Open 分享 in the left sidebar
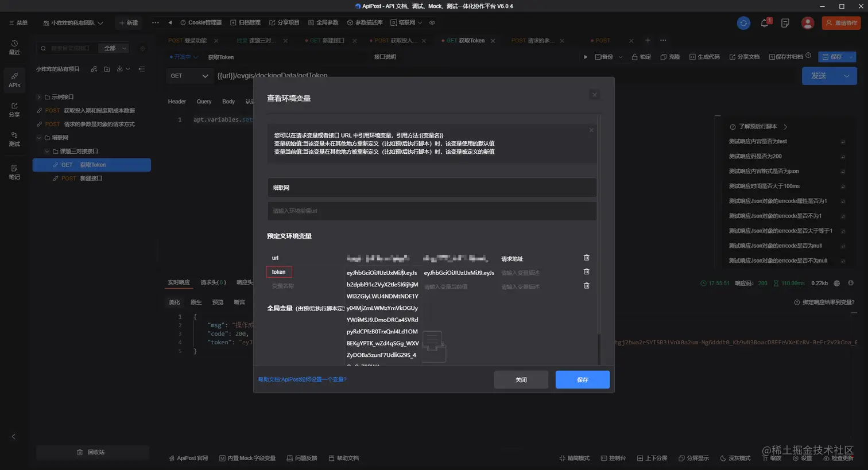The image size is (868, 470). point(14,110)
